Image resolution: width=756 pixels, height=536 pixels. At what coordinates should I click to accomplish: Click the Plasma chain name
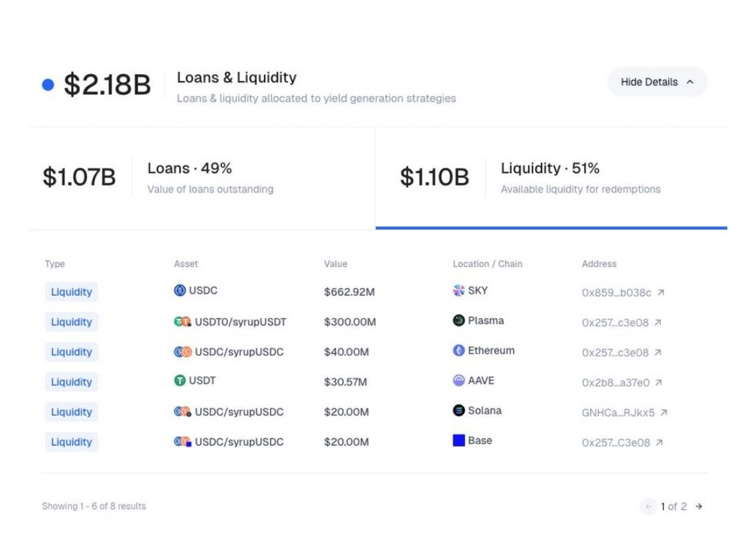[486, 320]
